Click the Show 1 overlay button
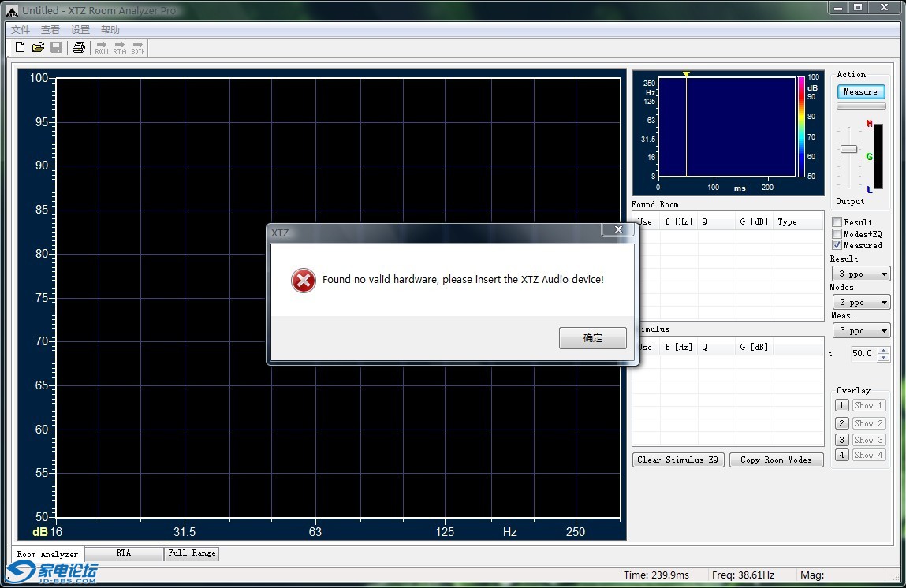Screen dimensions: 906x588 click(x=868, y=405)
